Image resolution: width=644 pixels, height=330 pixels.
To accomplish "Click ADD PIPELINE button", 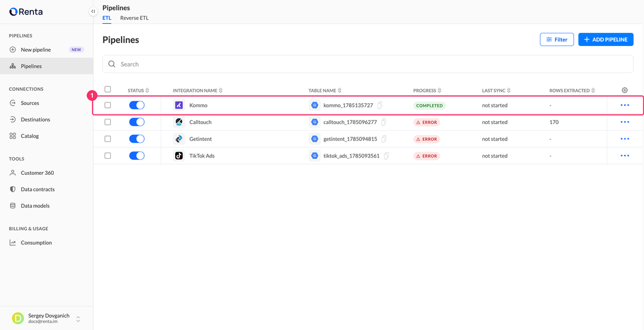I will tap(606, 39).
